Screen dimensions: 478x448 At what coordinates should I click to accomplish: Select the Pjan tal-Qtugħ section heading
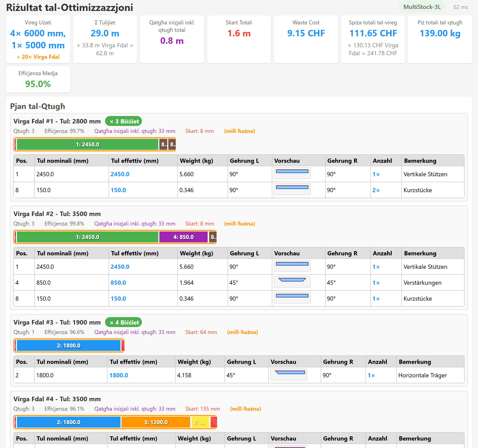pos(38,106)
